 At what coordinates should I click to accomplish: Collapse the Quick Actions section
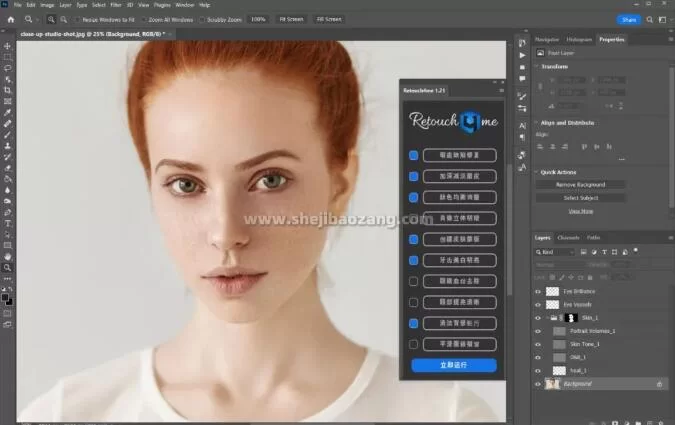click(536, 171)
